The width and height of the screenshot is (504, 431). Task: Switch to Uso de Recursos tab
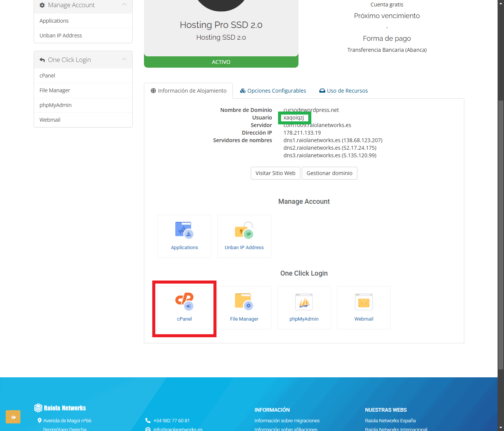click(343, 91)
